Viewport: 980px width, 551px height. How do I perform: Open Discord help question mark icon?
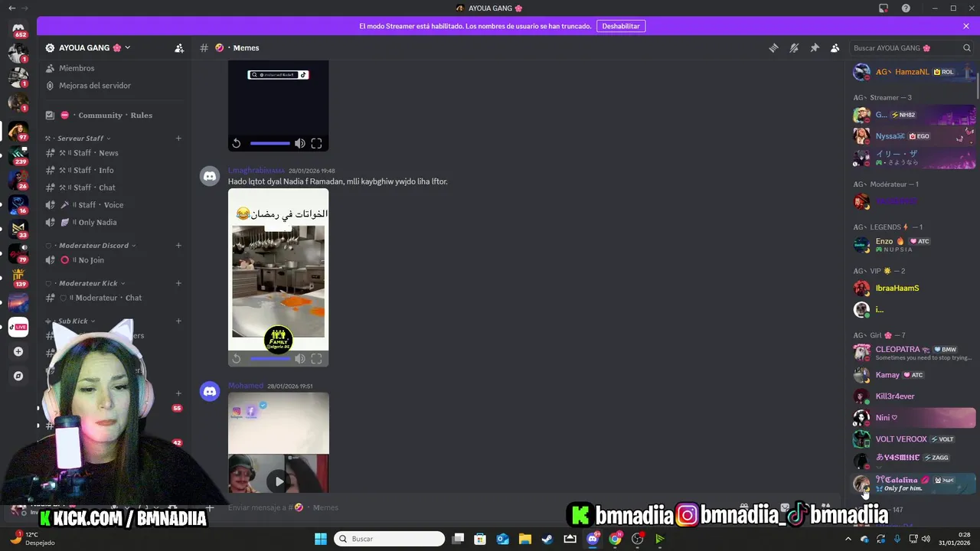[906, 8]
